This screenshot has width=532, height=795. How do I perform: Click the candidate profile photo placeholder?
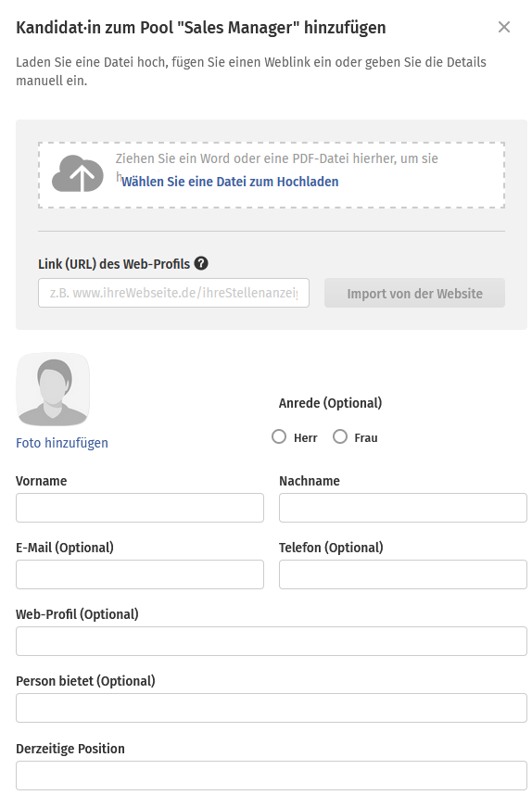point(53,389)
